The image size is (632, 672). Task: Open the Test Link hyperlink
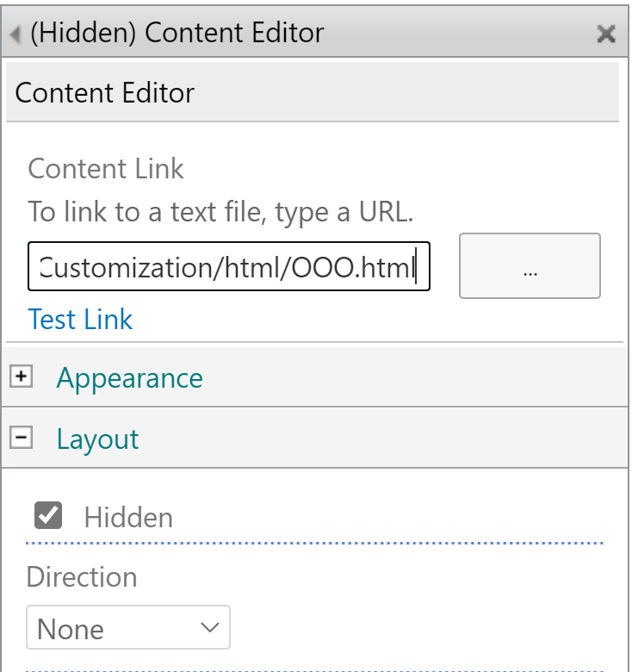click(80, 320)
